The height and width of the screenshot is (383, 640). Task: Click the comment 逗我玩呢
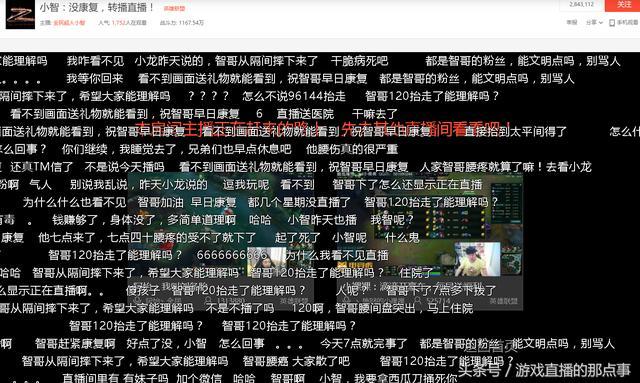[x=246, y=185]
